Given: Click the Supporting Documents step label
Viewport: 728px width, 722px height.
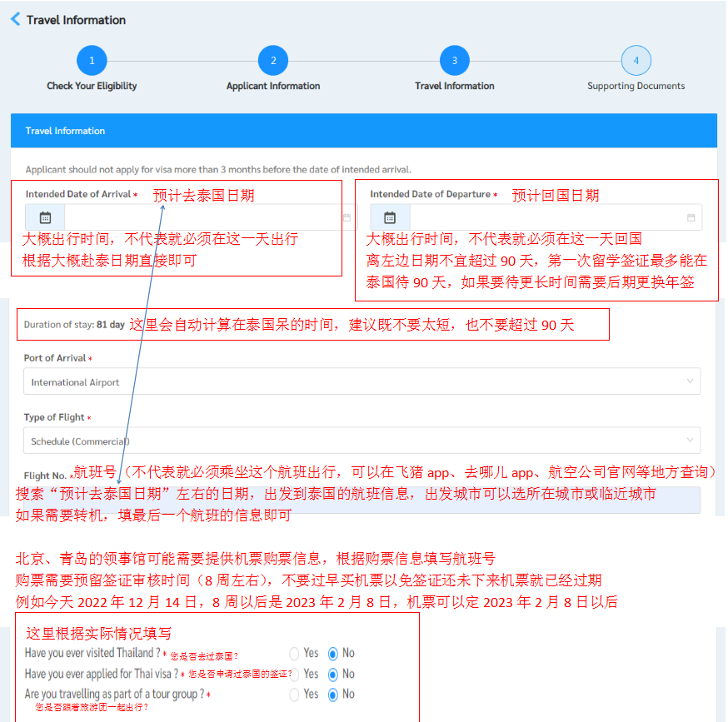Looking at the screenshot, I should click(x=636, y=86).
